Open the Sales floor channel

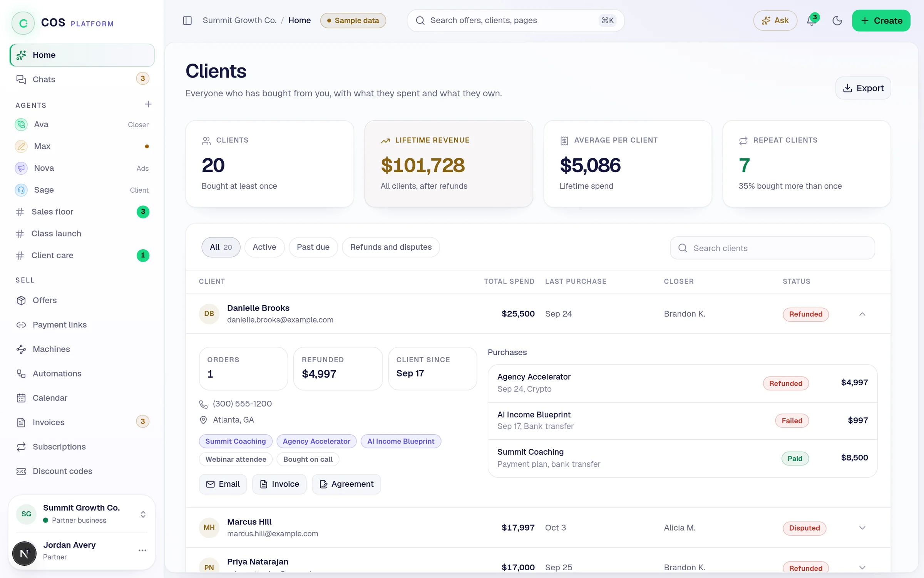[82, 212]
